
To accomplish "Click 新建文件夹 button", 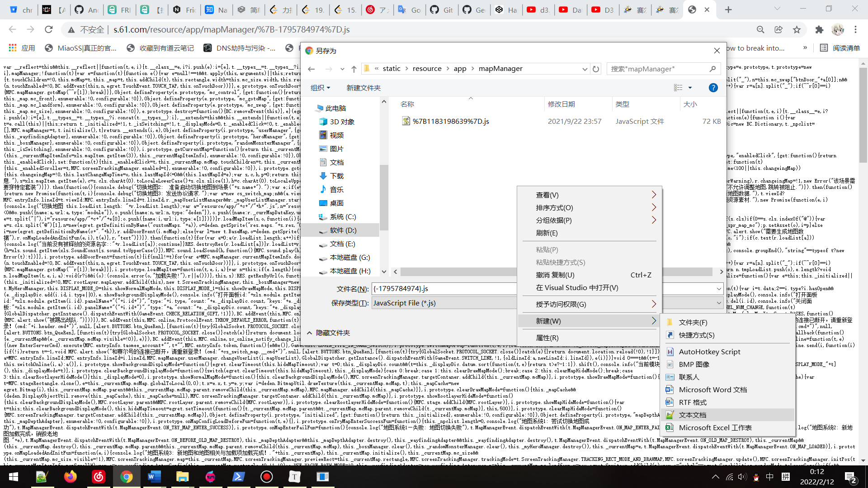I will (x=363, y=88).
